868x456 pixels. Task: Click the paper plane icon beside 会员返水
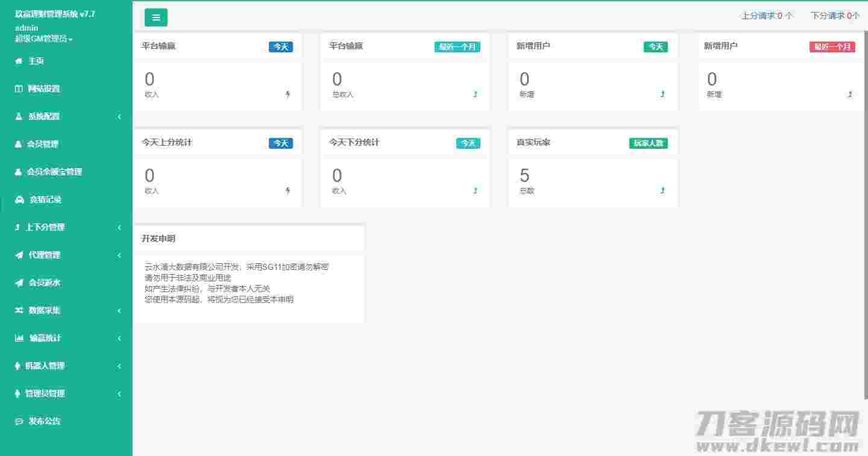click(19, 283)
